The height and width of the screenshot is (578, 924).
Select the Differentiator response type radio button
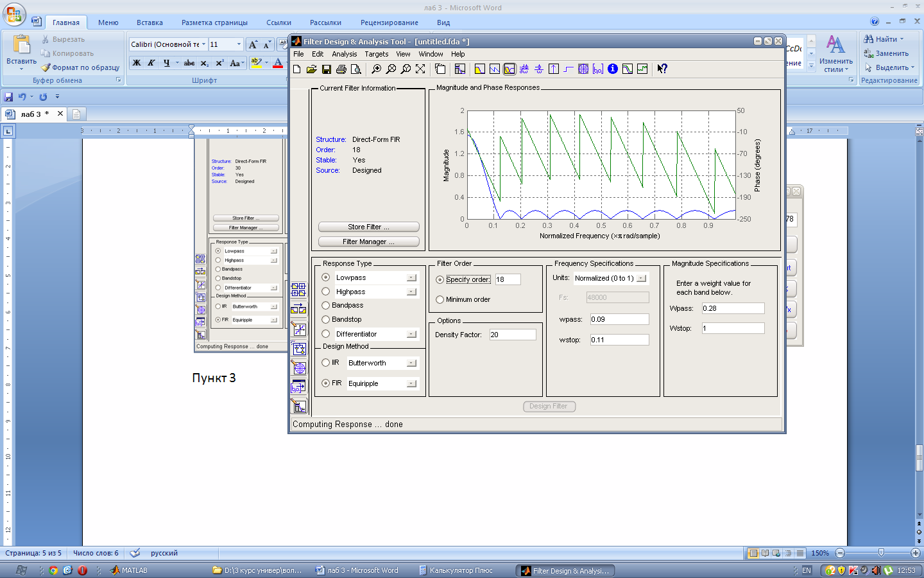pos(326,334)
